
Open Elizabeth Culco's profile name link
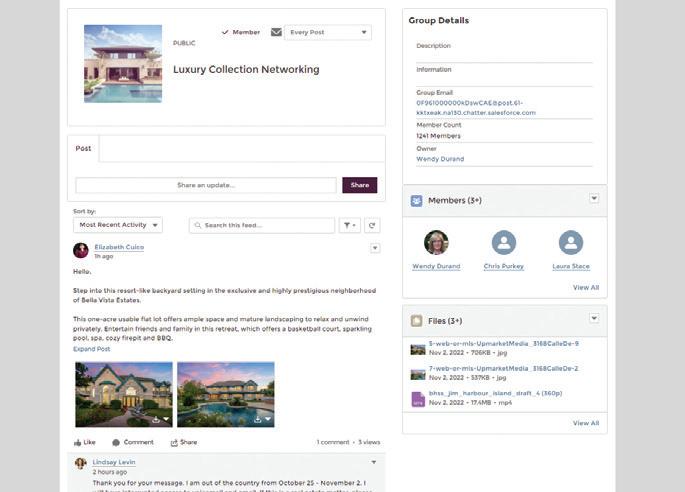point(119,247)
